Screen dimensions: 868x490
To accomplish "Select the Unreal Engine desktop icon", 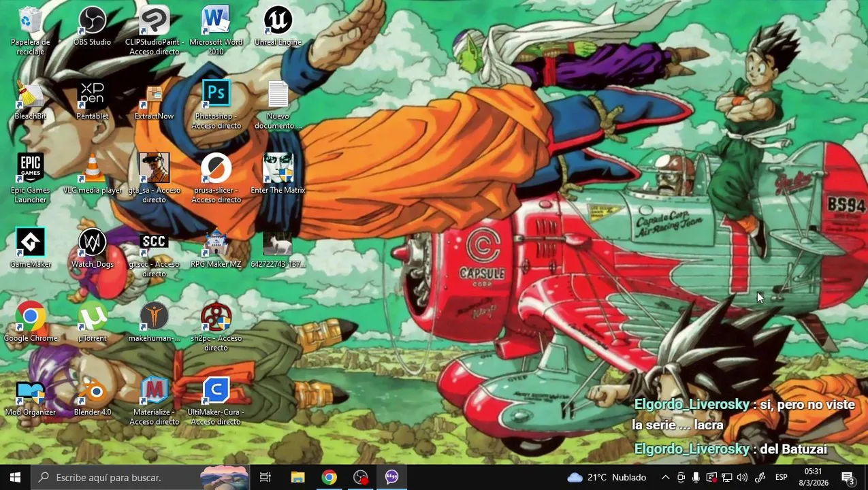I will [278, 27].
